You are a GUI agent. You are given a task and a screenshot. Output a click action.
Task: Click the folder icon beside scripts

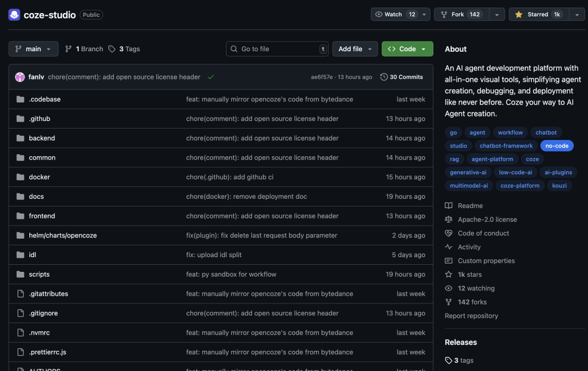(x=20, y=274)
